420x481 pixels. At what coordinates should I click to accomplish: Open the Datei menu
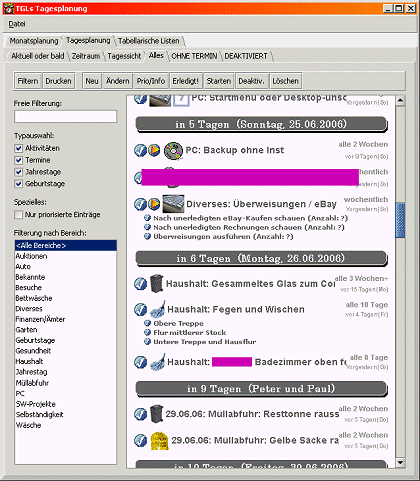[17, 24]
